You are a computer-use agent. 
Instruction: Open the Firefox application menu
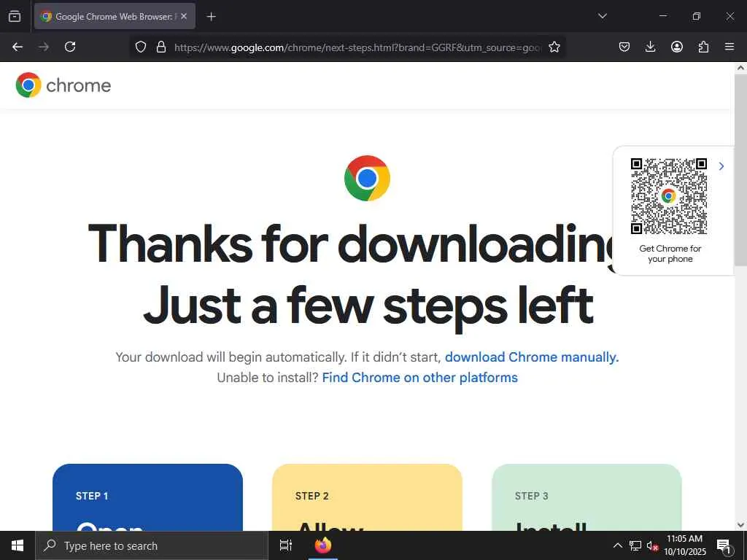tap(729, 47)
